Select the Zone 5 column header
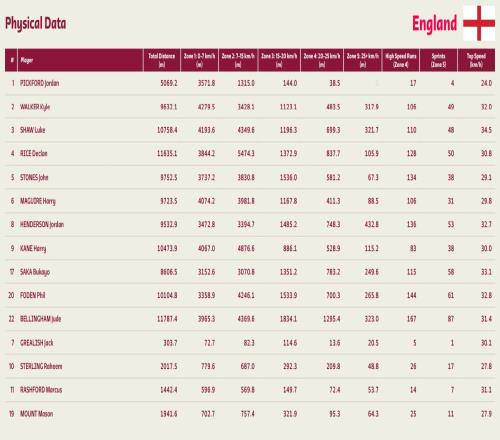This screenshot has height=440, width=500. click(363, 60)
